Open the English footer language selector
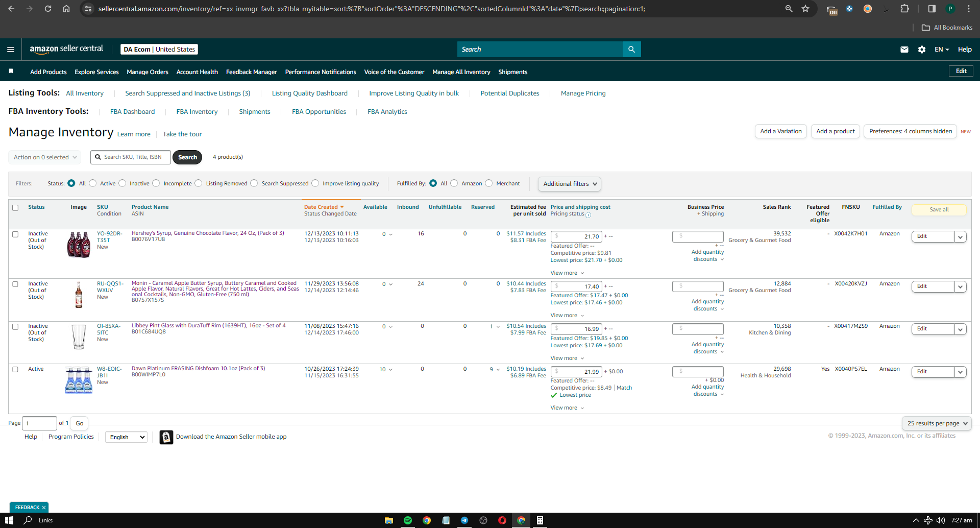 pos(126,437)
